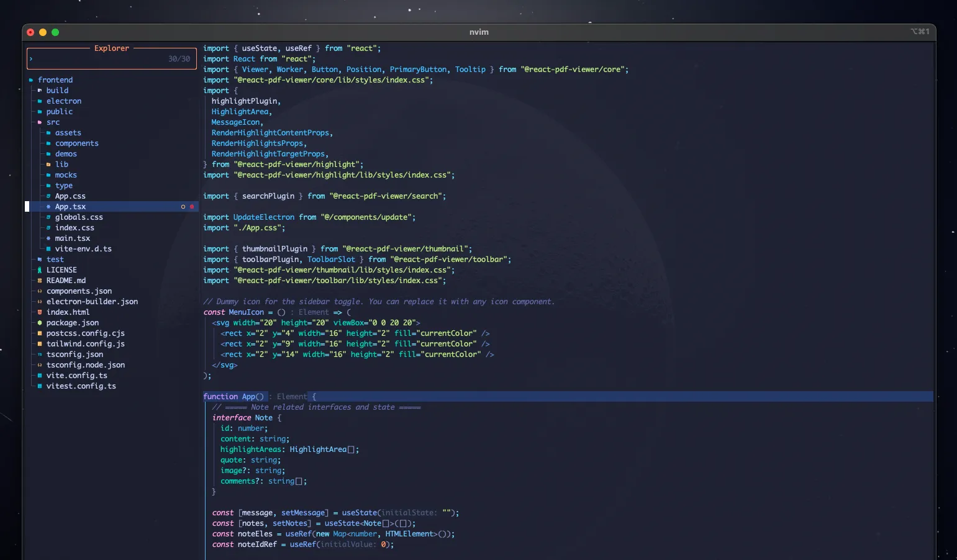Click the icon beside tailwind.config.js
Viewport: 957px width, 560px height.
[x=40, y=344]
